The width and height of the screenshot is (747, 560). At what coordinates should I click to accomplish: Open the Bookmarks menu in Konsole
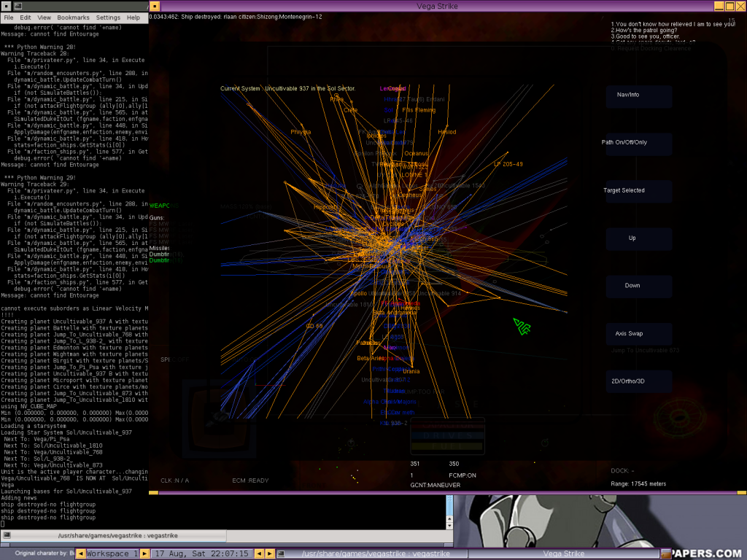(73, 17)
